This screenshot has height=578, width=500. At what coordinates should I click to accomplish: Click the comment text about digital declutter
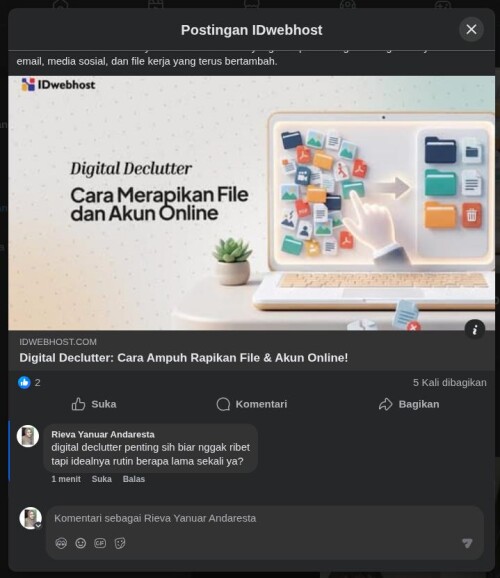click(150, 454)
